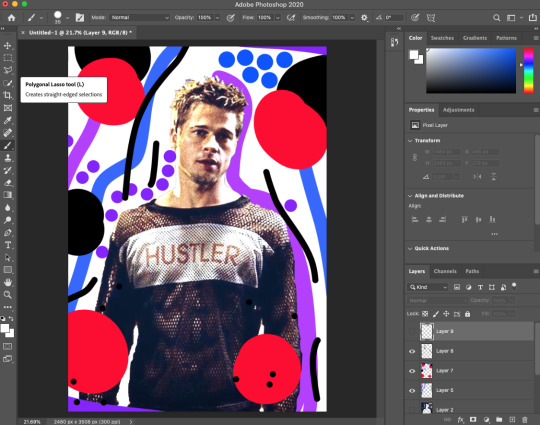Select the Gradient tool

(x=8, y=195)
